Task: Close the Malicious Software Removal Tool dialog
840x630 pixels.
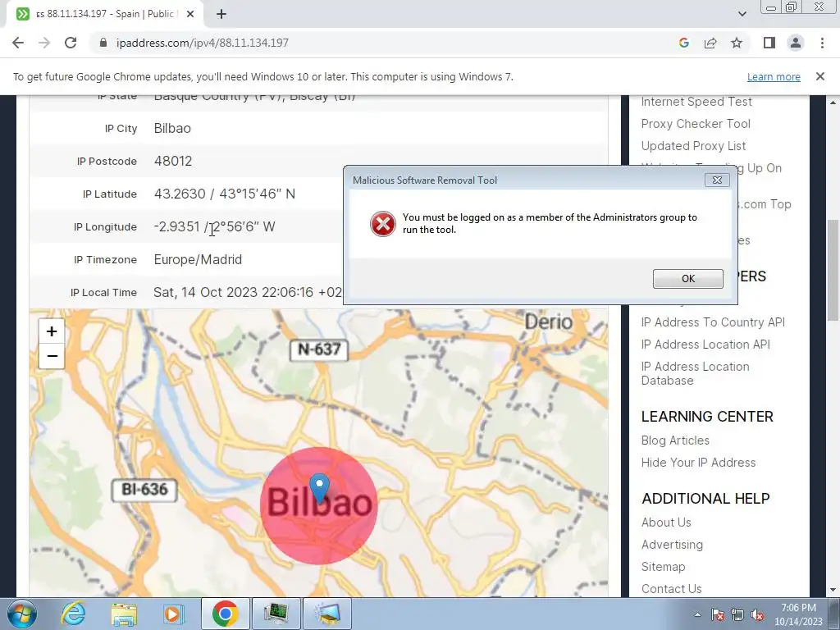Action: pyautogui.click(x=717, y=180)
